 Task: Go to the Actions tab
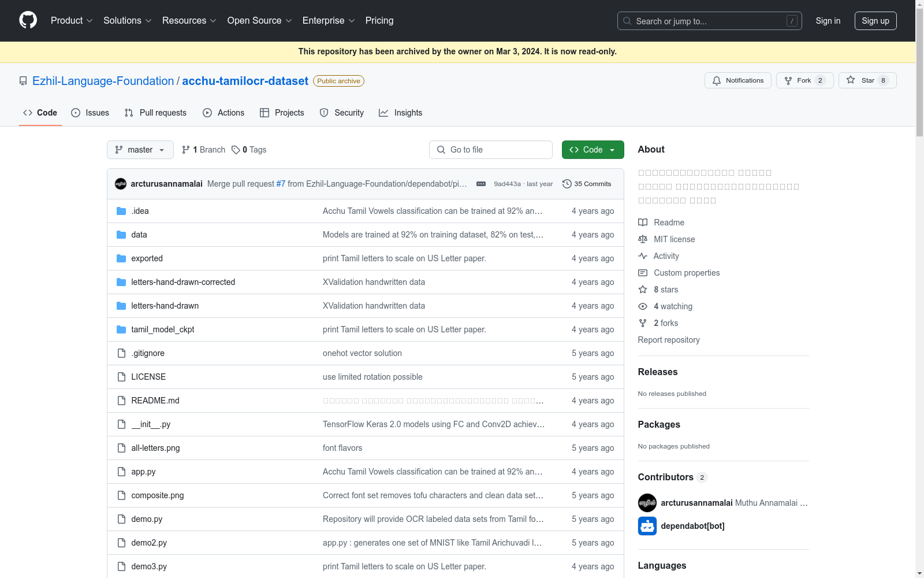tap(223, 113)
